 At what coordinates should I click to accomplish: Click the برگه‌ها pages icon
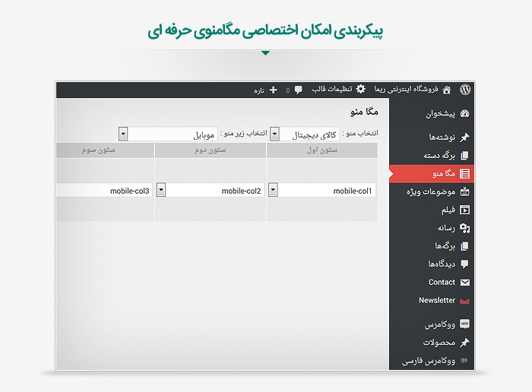click(x=464, y=246)
